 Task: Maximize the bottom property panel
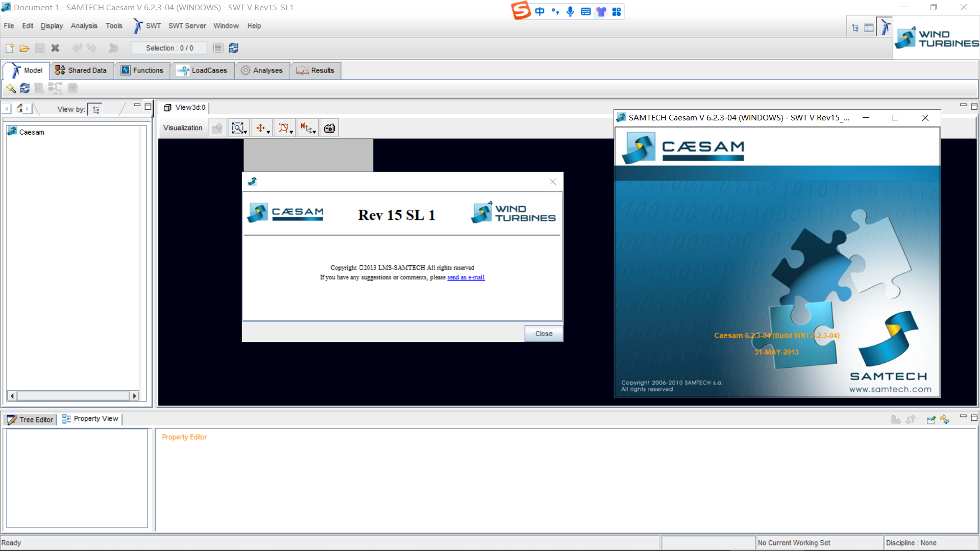(974, 418)
